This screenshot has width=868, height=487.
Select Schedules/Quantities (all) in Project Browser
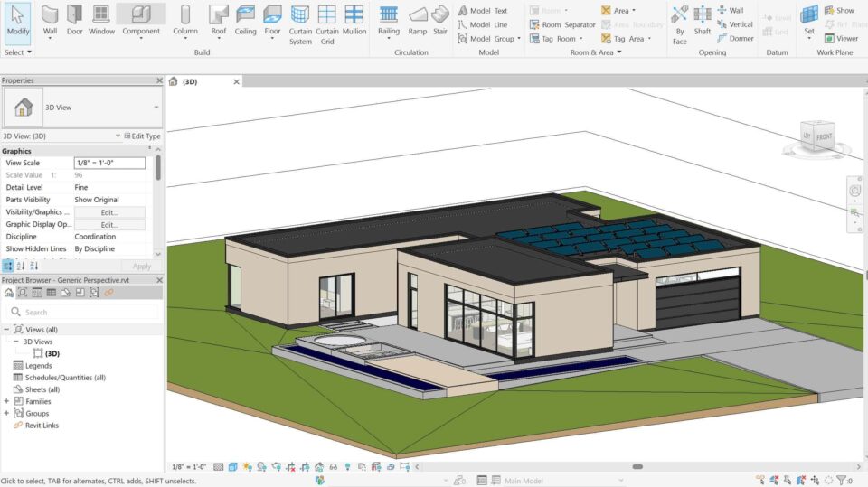65,377
